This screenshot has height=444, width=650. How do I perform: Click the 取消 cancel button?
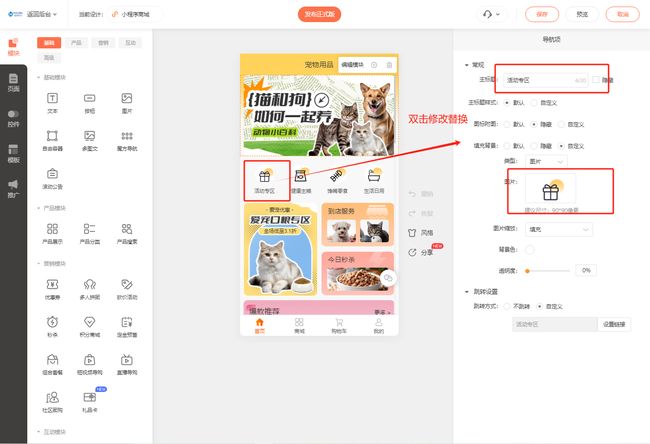pos(622,14)
